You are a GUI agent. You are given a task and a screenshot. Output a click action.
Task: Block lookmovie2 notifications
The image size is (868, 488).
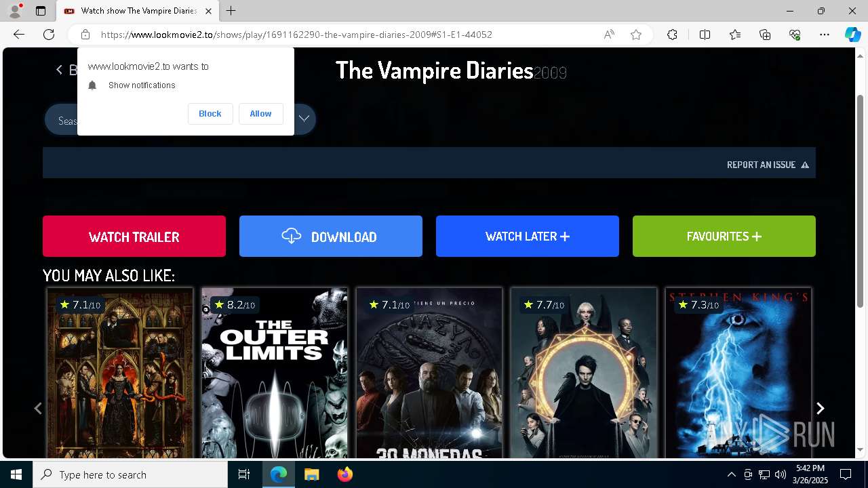210,114
